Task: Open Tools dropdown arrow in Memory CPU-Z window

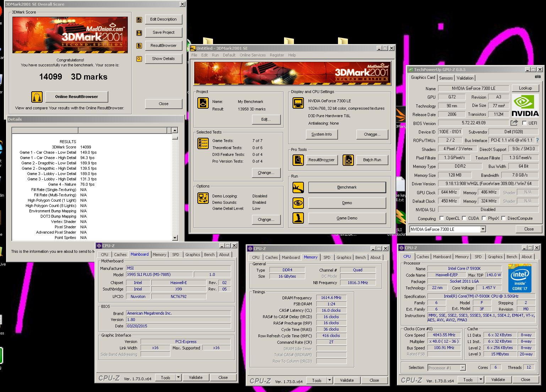Action: click(329, 380)
